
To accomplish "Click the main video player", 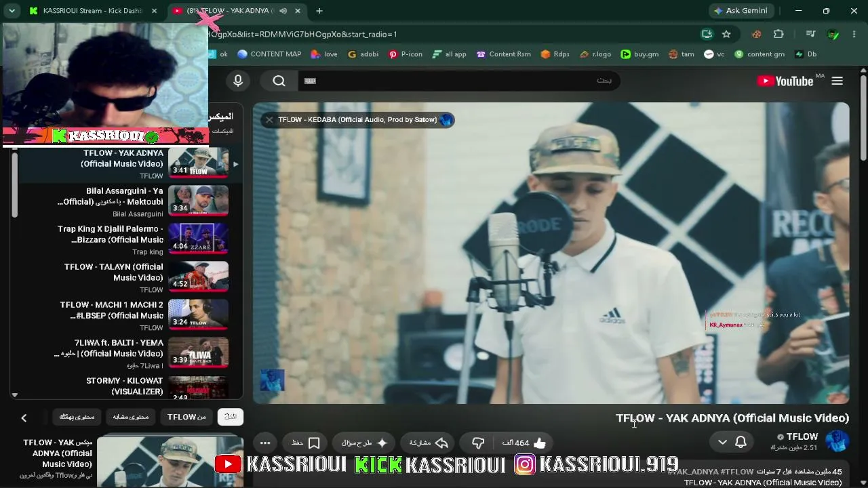I will pos(551,253).
